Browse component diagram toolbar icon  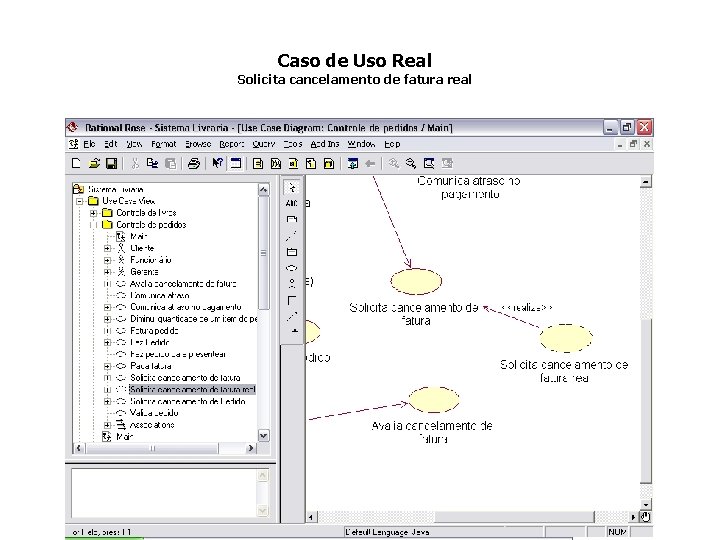(293, 163)
